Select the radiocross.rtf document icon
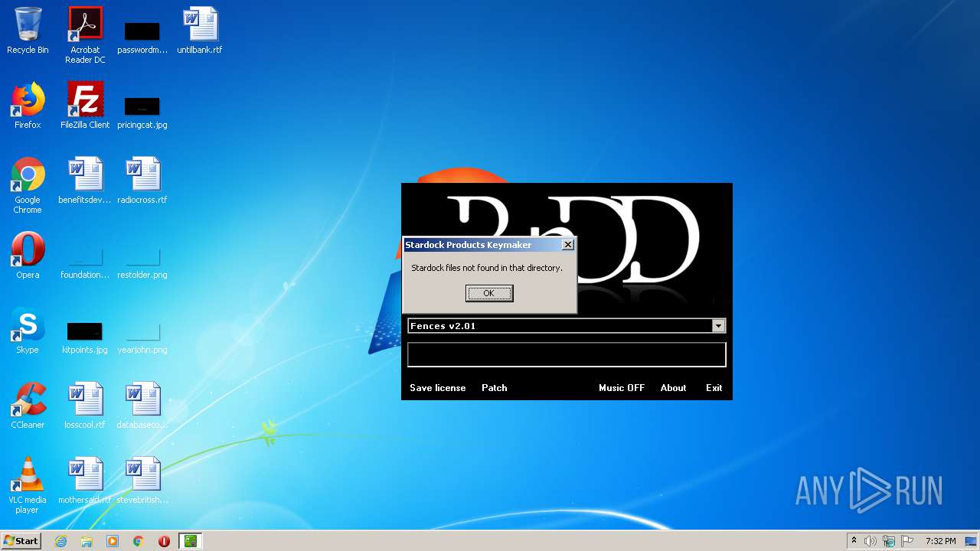 [x=142, y=181]
